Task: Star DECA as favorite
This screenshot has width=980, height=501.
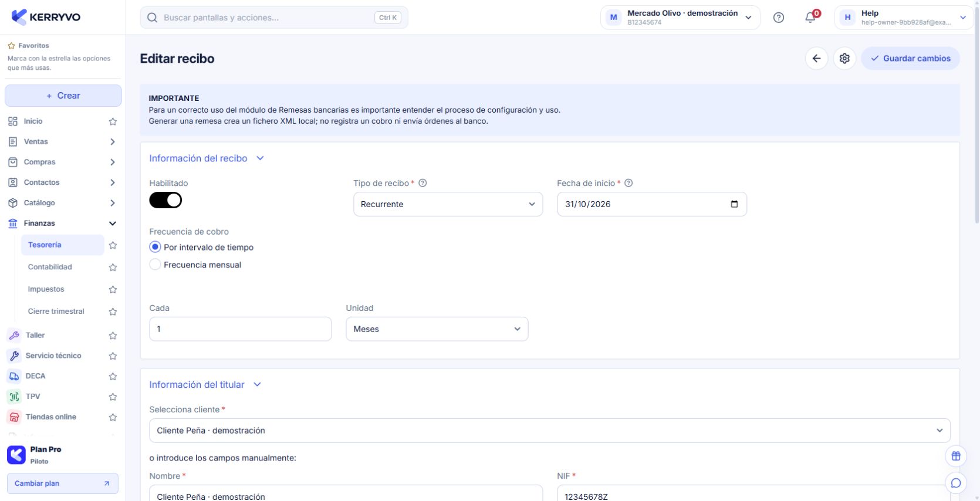Action: pyautogui.click(x=113, y=377)
